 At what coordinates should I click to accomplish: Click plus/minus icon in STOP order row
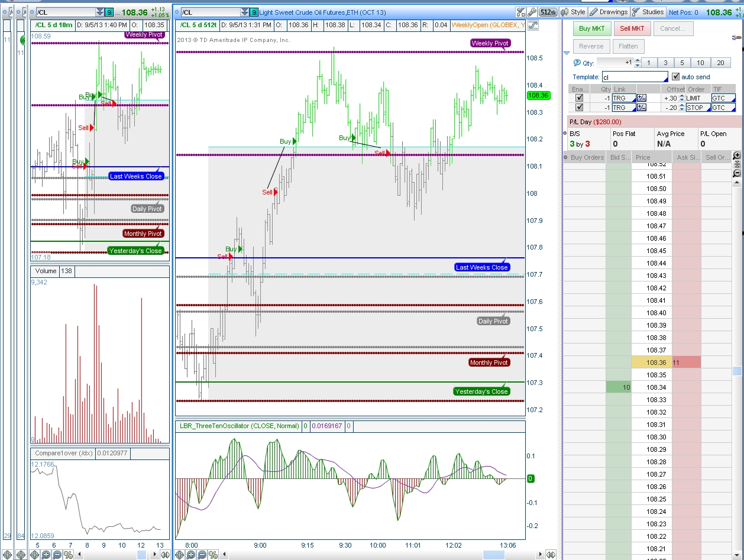(x=642, y=108)
